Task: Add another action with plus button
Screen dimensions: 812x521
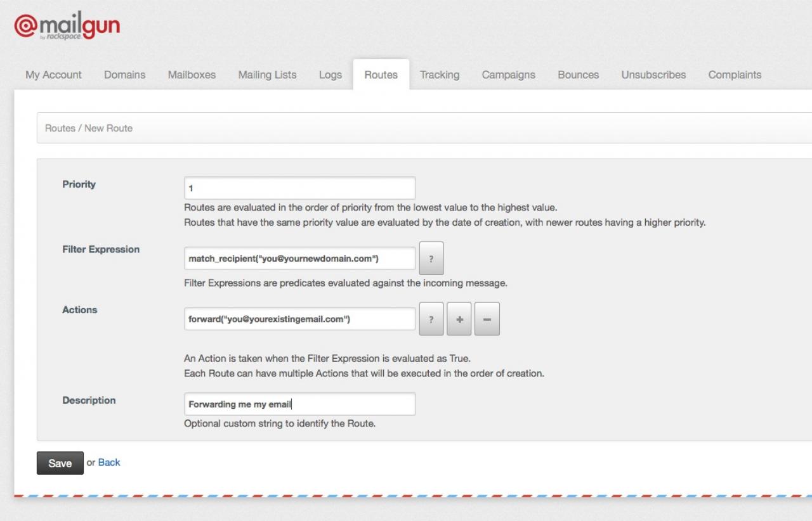Action: (459, 319)
